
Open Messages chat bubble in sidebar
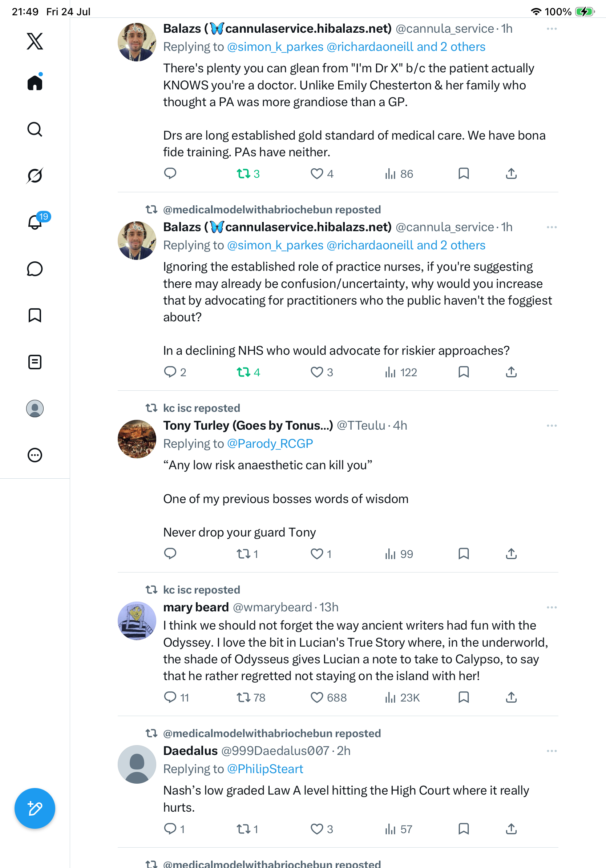[35, 269]
